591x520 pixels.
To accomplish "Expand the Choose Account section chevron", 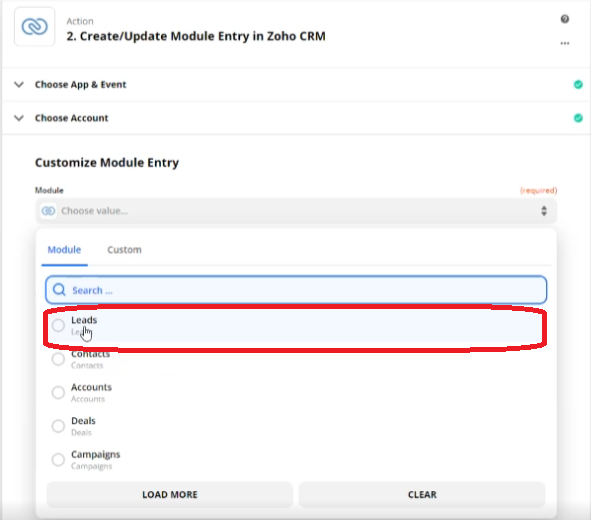I will tap(19, 118).
